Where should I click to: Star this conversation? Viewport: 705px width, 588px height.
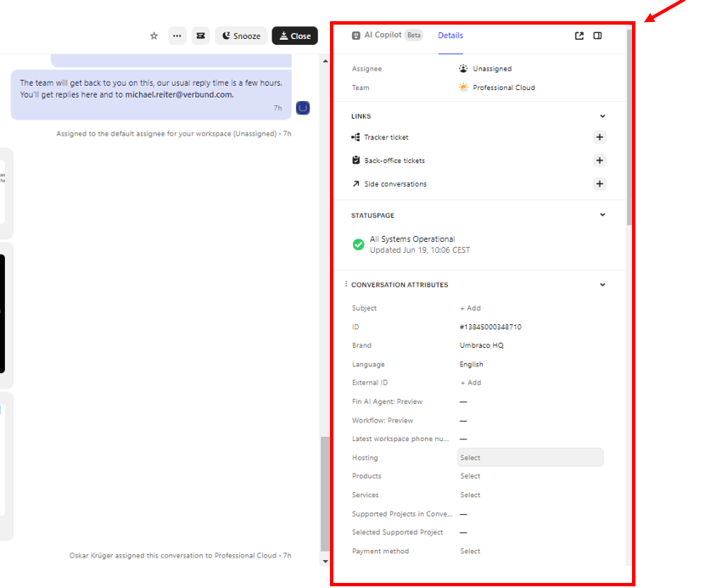154,36
